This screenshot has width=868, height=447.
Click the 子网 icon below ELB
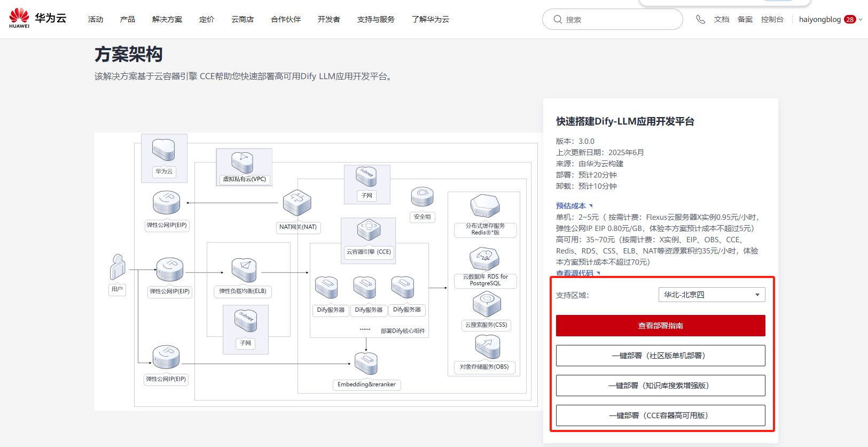tap(246, 320)
